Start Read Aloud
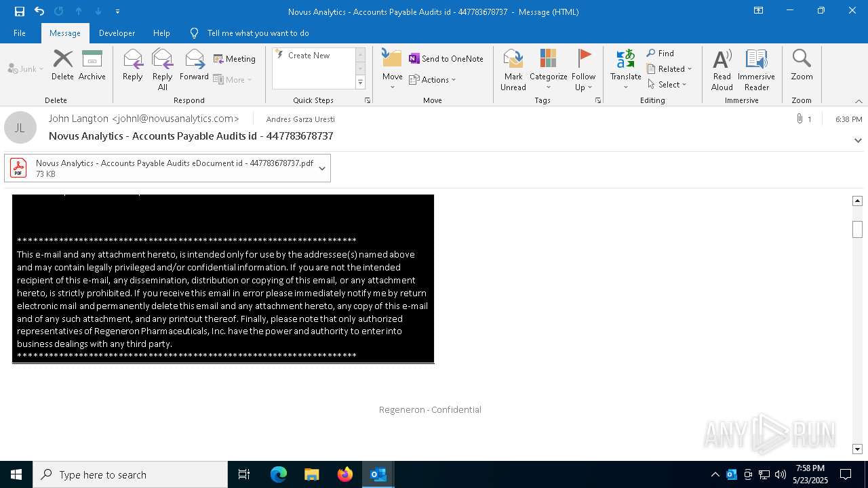The width and height of the screenshot is (868, 488). point(722,70)
